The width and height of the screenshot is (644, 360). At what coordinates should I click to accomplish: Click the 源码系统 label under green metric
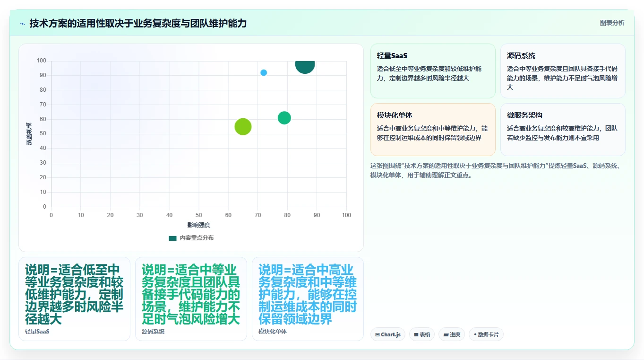pyautogui.click(x=153, y=332)
